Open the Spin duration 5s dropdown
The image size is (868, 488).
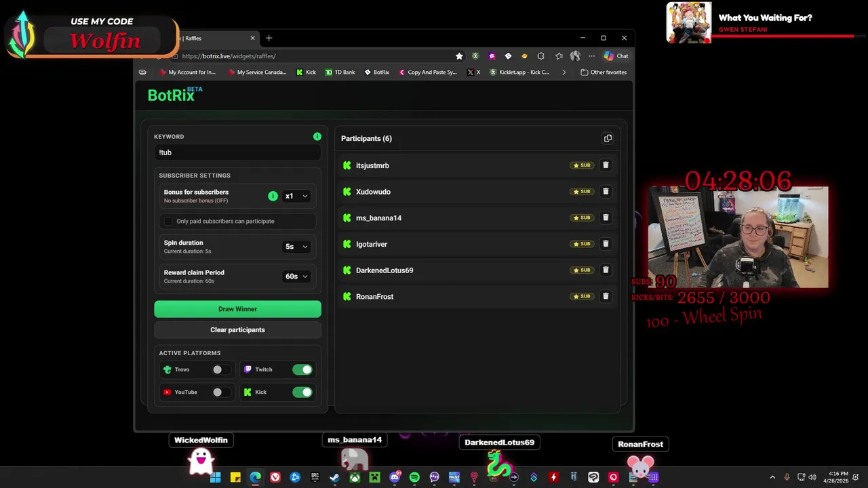pyautogui.click(x=296, y=247)
